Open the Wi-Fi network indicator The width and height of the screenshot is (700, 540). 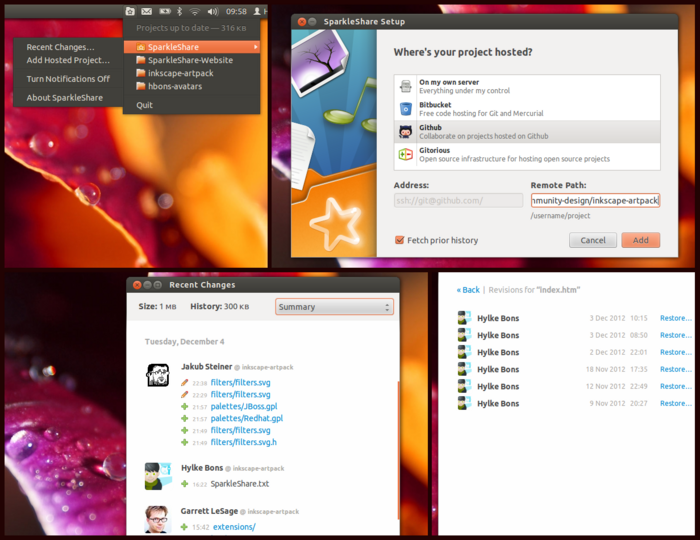tap(195, 11)
